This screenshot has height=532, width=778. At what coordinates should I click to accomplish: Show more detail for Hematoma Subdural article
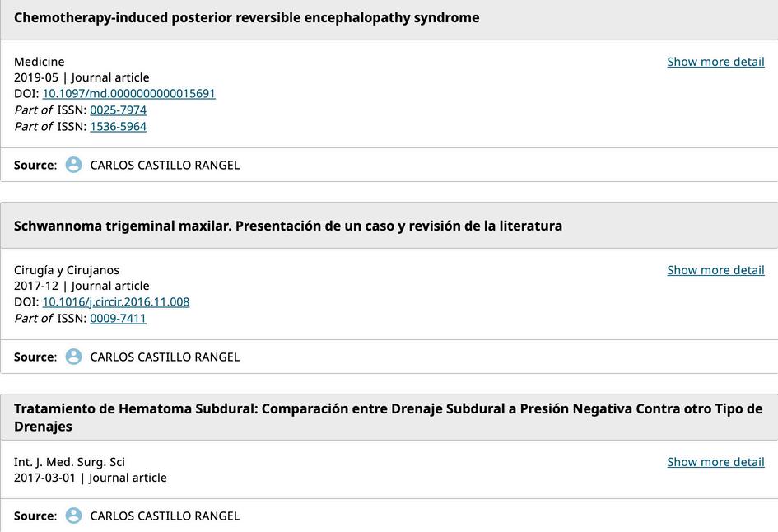coord(715,462)
